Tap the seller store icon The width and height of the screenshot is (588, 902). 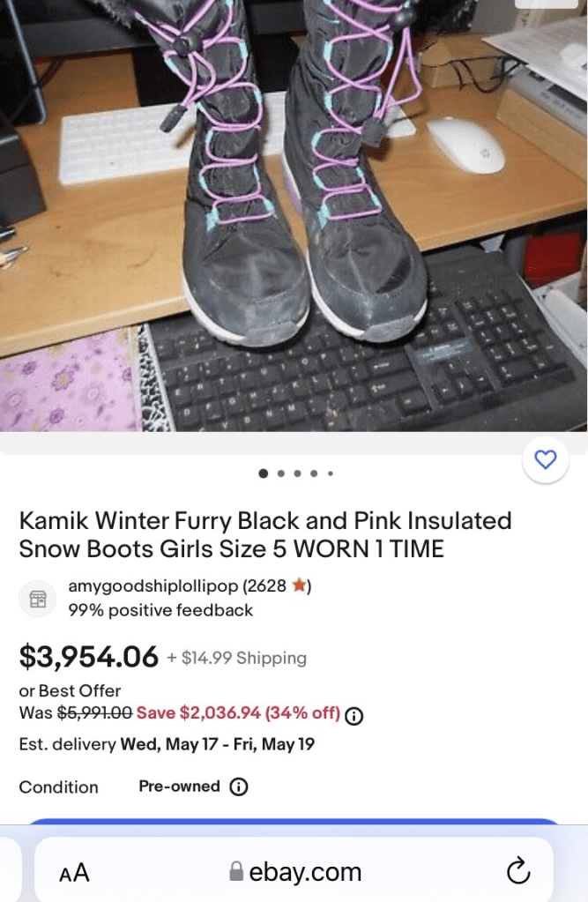click(38, 599)
